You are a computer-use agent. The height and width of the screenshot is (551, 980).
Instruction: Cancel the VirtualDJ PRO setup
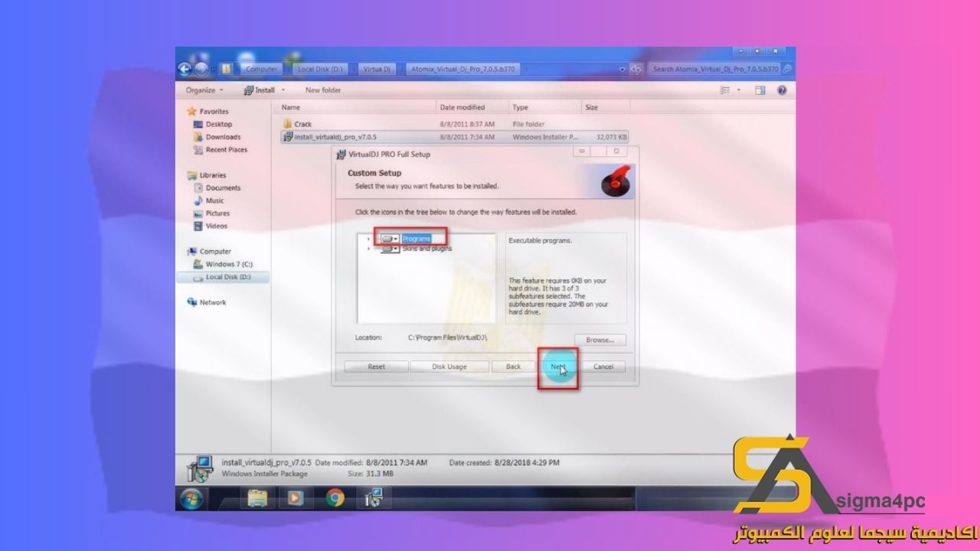click(603, 367)
